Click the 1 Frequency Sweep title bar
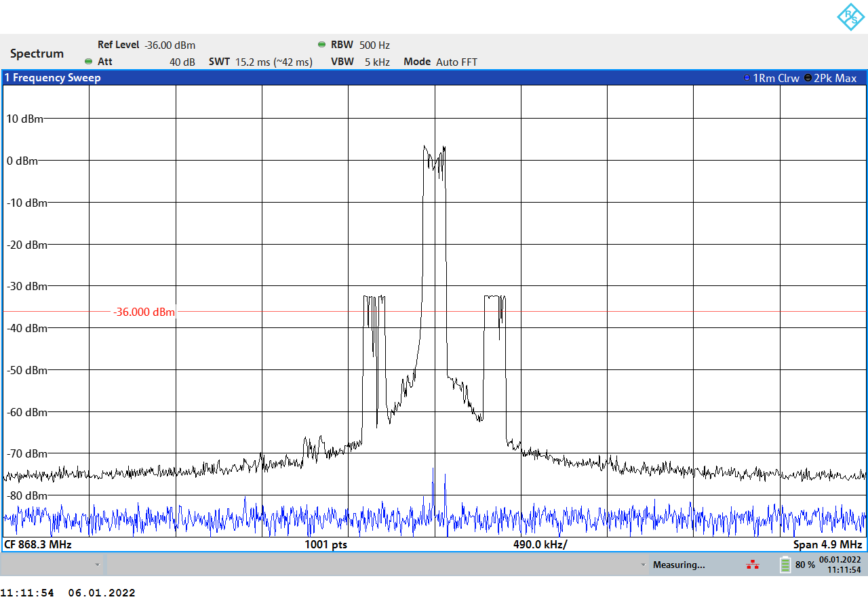This screenshot has width=868, height=610. coord(53,77)
